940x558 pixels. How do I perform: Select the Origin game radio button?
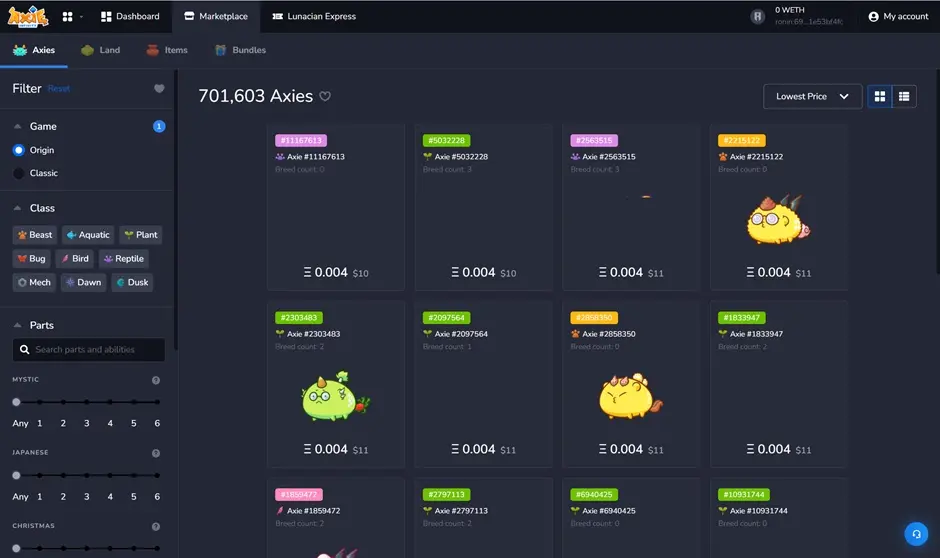(x=19, y=150)
